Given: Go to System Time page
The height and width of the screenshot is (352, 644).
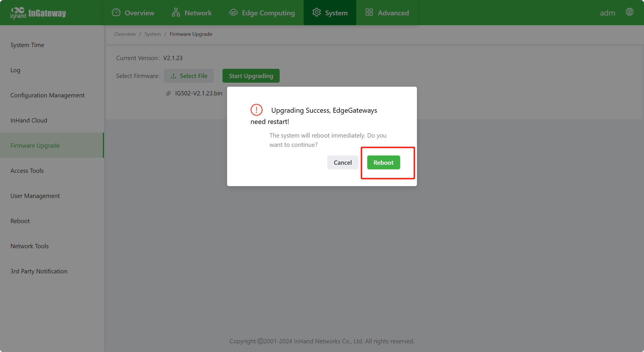Looking at the screenshot, I should pyautogui.click(x=27, y=45).
